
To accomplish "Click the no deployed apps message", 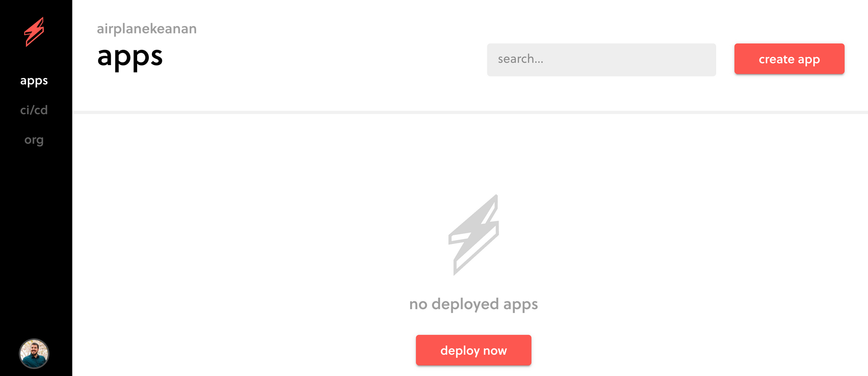I will (473, 304).
